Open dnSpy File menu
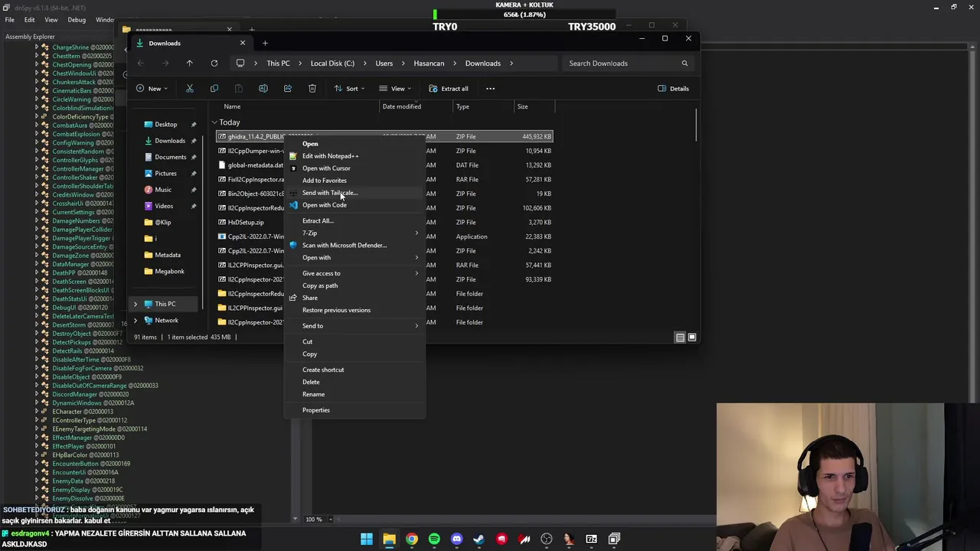 pyautogui.click(x=10, y=20)
